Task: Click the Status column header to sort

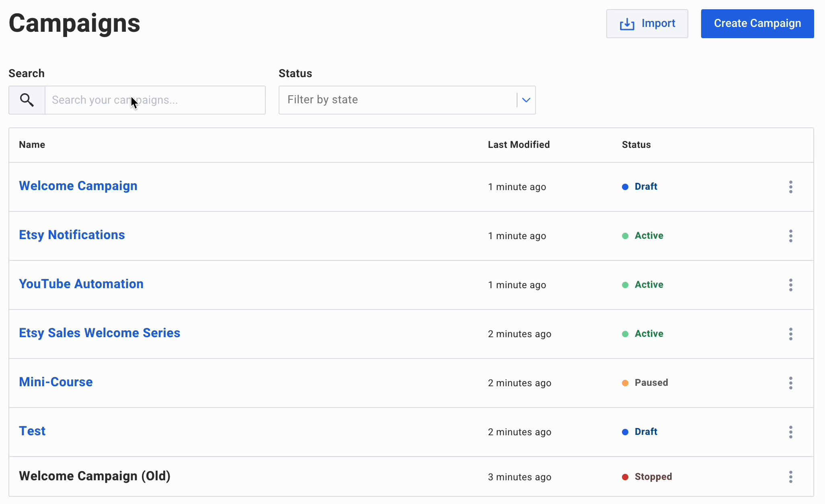Action: tap(636, 145)
